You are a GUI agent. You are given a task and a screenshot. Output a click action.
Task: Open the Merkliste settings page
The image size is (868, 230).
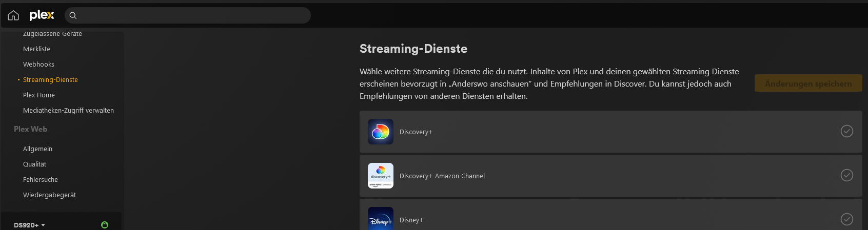pyautogui.click(x=36, y=49)
